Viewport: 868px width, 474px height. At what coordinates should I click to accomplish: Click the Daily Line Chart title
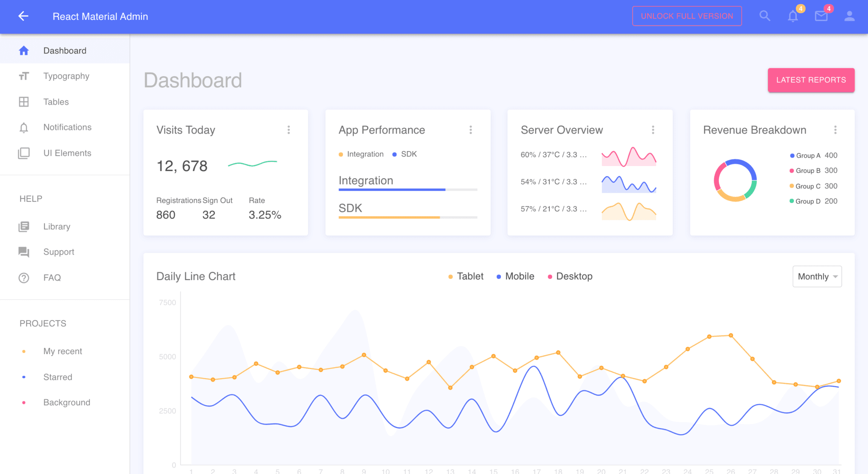196,277
